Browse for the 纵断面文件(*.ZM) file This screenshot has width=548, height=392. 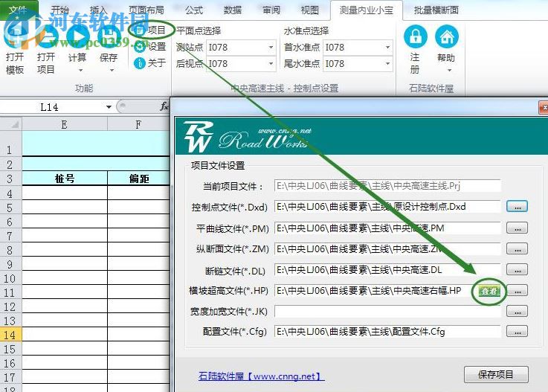[x=517, y=249]
